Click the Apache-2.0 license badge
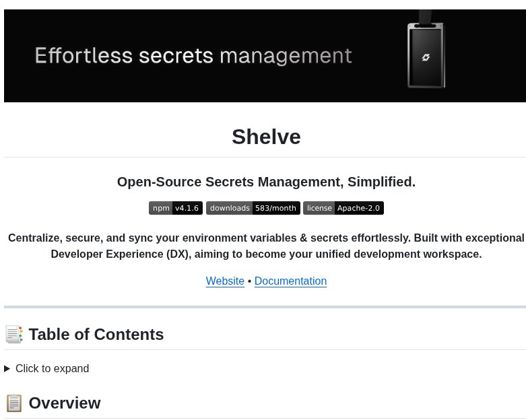This screenshot has width=526, height=420. click(343, 208)
